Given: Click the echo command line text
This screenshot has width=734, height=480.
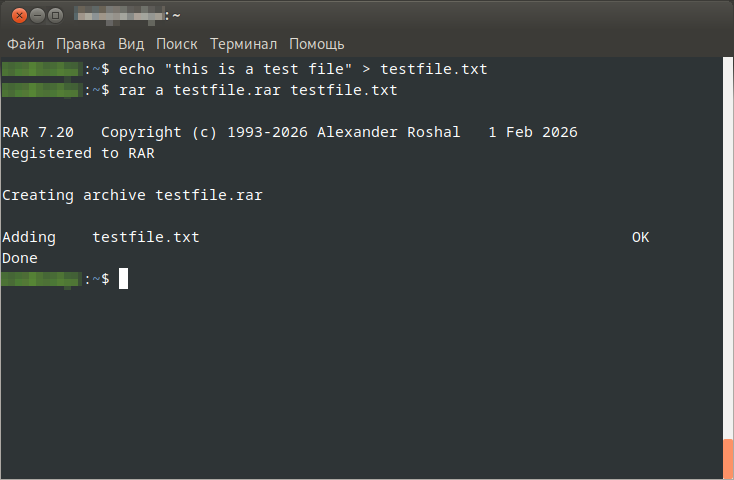Looking at the screenshot, I should 302,69.
